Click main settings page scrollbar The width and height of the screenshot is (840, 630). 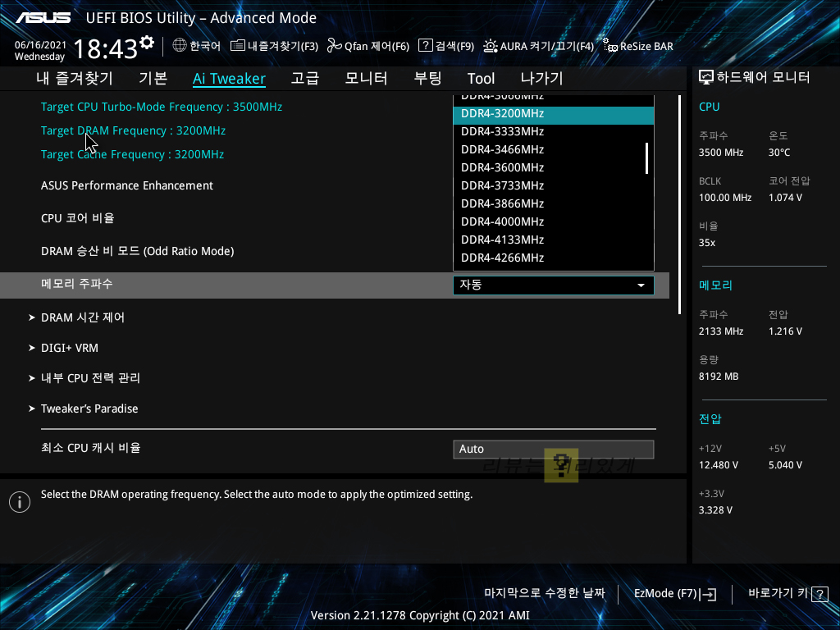[x=679, y=204]
